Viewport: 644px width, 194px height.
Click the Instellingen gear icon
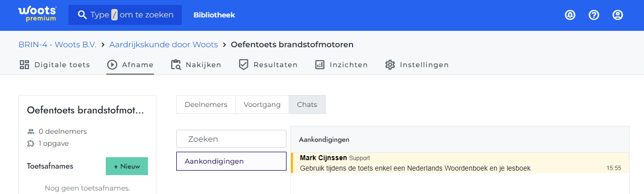tap(390, 65)
